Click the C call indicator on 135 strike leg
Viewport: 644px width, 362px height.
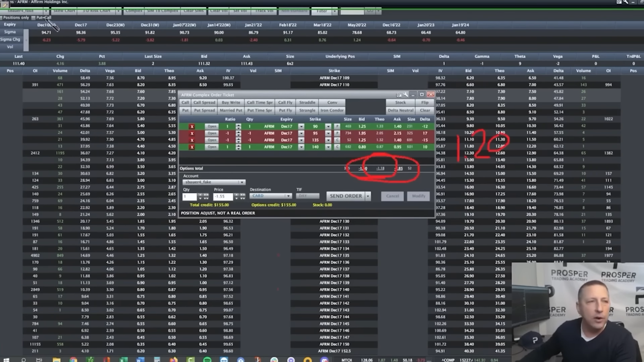point(337,140)
